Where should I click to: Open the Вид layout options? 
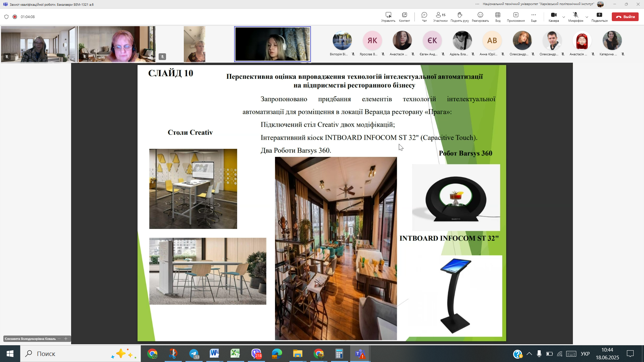[x=498, y=16]
